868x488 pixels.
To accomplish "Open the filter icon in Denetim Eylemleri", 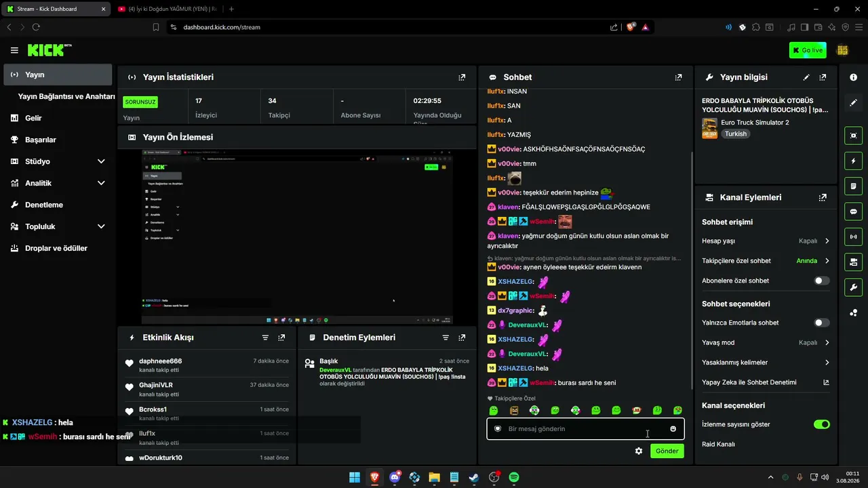I will tap(446, 338).
